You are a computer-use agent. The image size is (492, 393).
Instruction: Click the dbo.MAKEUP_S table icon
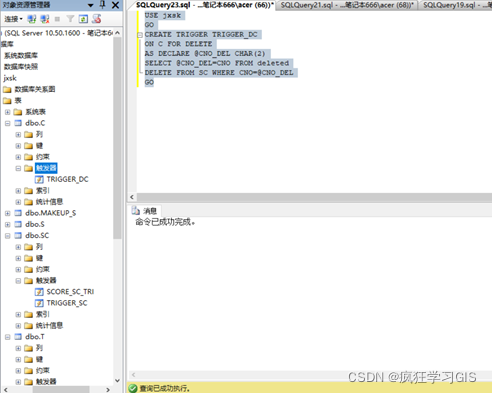(x=18, y=213)
